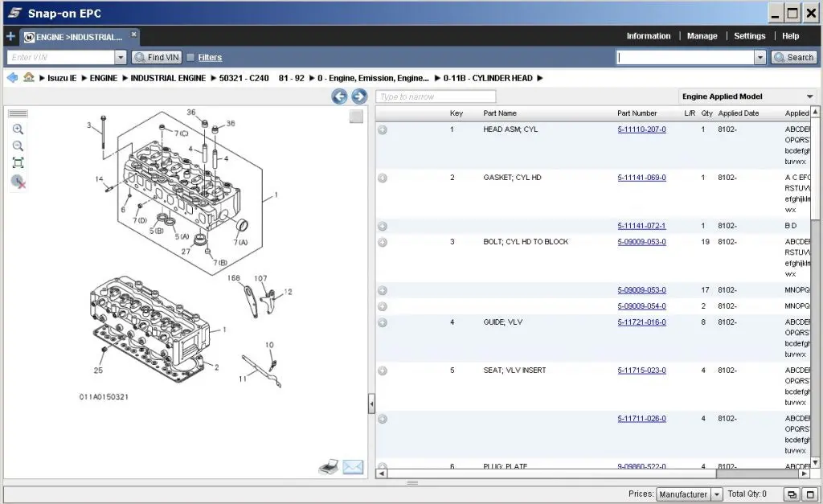Sort by Part Number column header
Screen dimensions: 823x504
pos(637,113)
